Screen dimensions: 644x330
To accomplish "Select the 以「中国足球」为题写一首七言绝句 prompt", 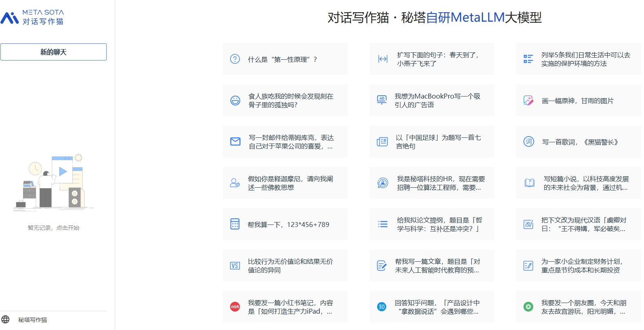I will click(438, 142).
